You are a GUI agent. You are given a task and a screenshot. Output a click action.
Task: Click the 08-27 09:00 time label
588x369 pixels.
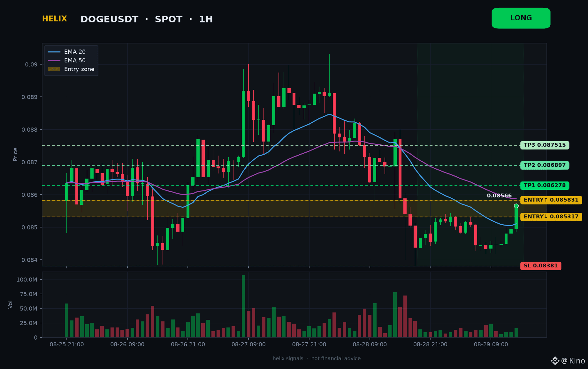tap(248, 344)
